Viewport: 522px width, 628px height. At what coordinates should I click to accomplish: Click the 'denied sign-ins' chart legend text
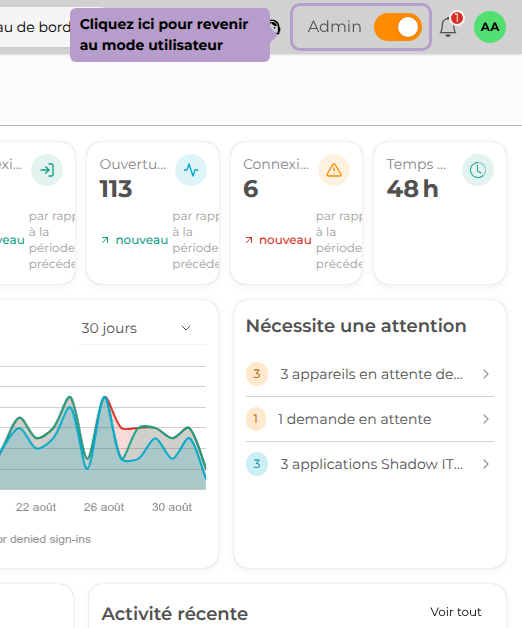point(50,539)
